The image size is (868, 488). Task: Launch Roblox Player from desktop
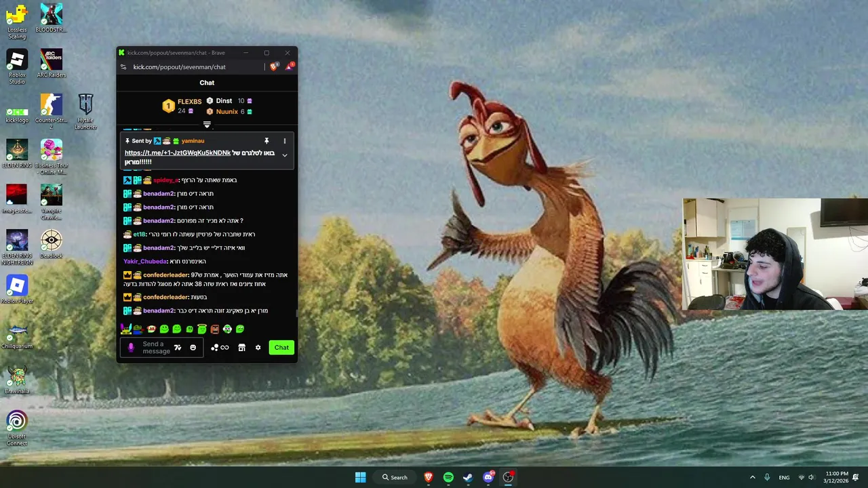[17, 289]
